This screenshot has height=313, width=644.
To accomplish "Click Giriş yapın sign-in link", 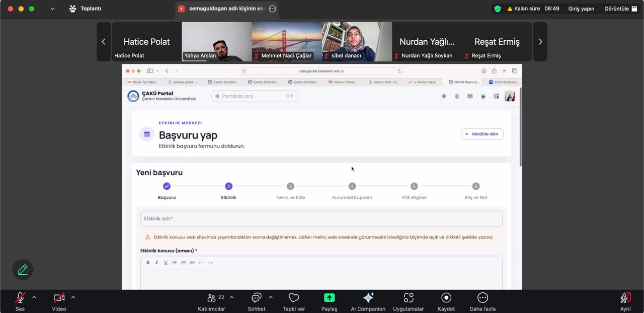I will point(581,9).
